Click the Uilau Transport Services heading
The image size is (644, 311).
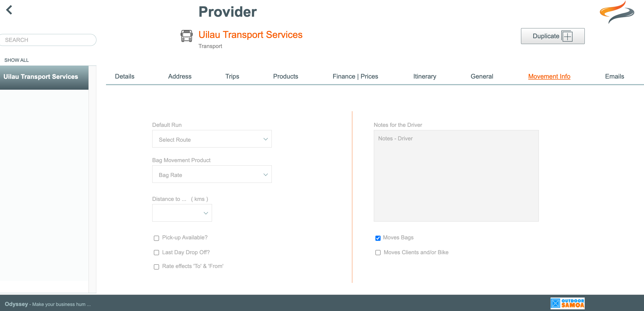coord(251,35)
